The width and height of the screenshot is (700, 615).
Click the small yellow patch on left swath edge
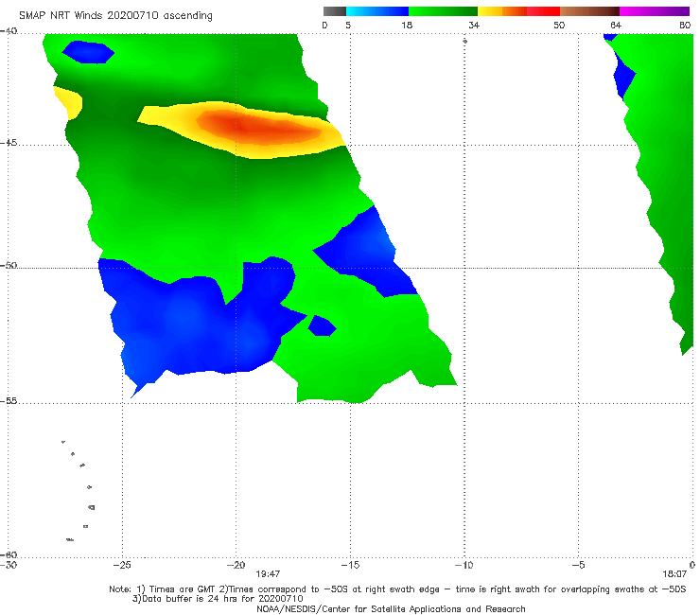pos(68,103)
